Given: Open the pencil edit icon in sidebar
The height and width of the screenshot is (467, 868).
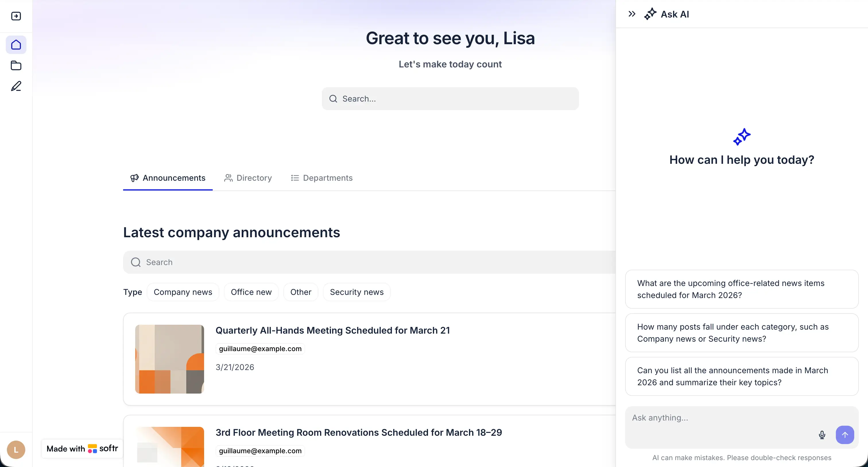Looking at the screenshot, I should [16, 86].
